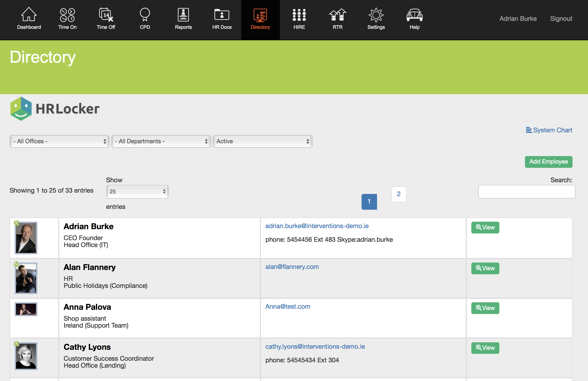Click into the Search input field

527,192
